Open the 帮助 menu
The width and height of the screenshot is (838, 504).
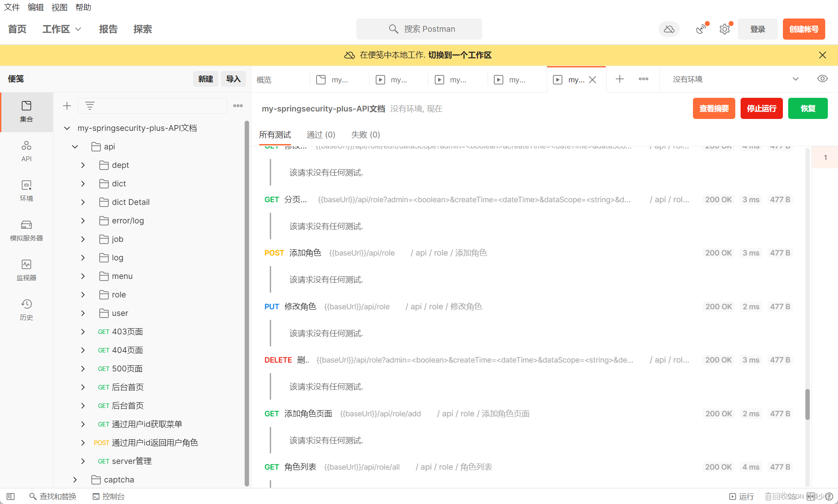tap(83, 7)
